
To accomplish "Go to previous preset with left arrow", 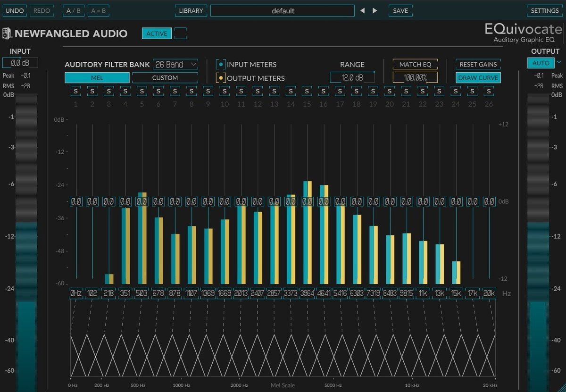I will 363,10.
